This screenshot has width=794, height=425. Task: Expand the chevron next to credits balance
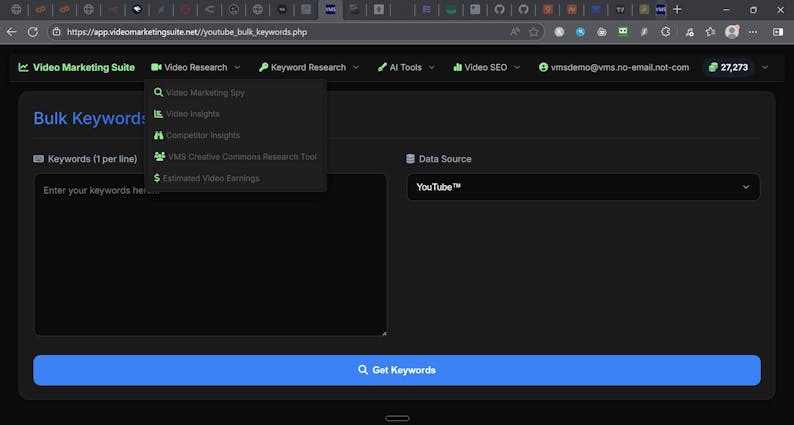coord(765,67)
